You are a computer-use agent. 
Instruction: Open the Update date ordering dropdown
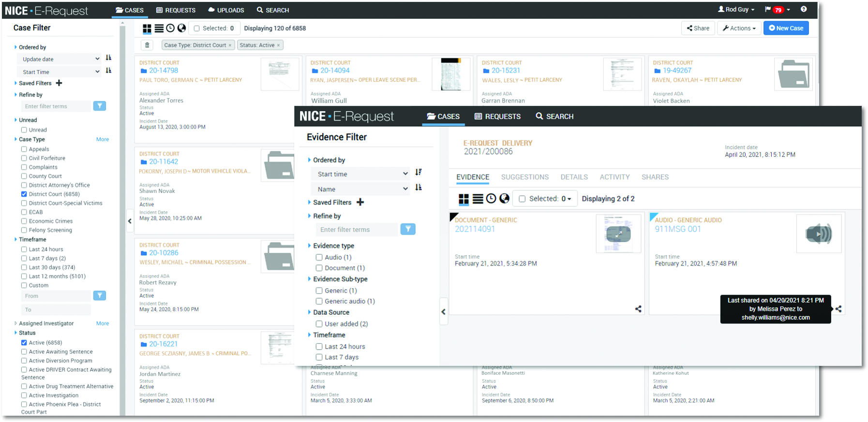coord(61,59)
